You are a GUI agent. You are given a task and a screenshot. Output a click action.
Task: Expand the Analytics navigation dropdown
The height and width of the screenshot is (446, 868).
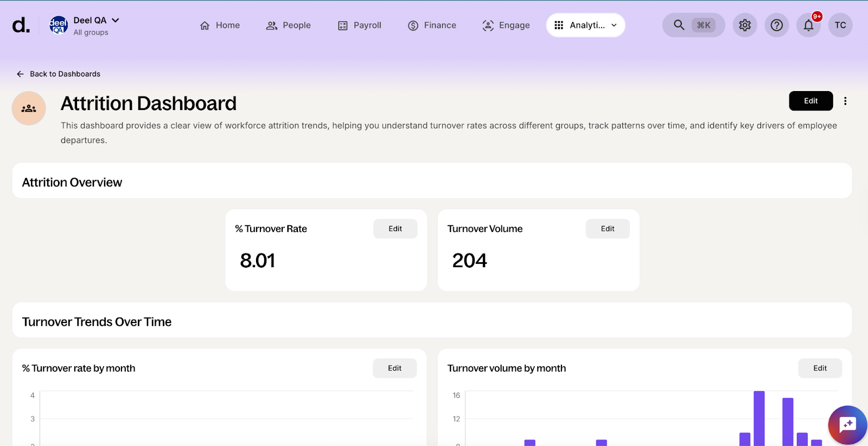point(585,25)
